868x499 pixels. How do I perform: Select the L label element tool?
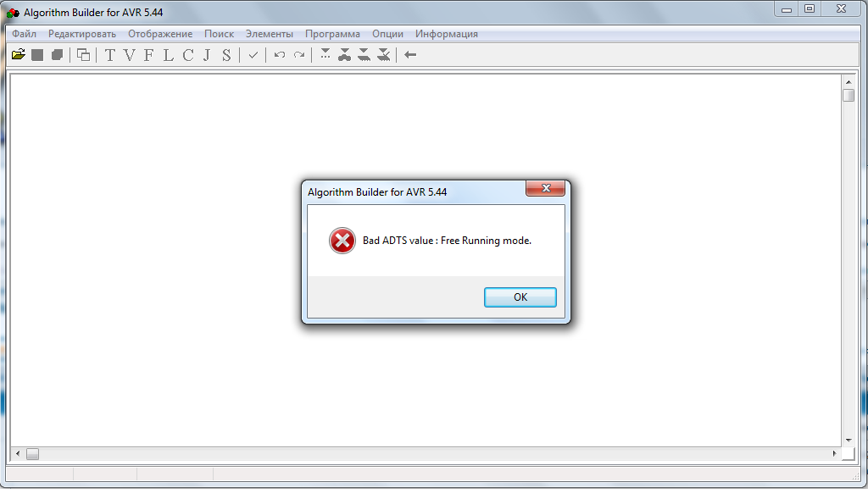(168, 55)
